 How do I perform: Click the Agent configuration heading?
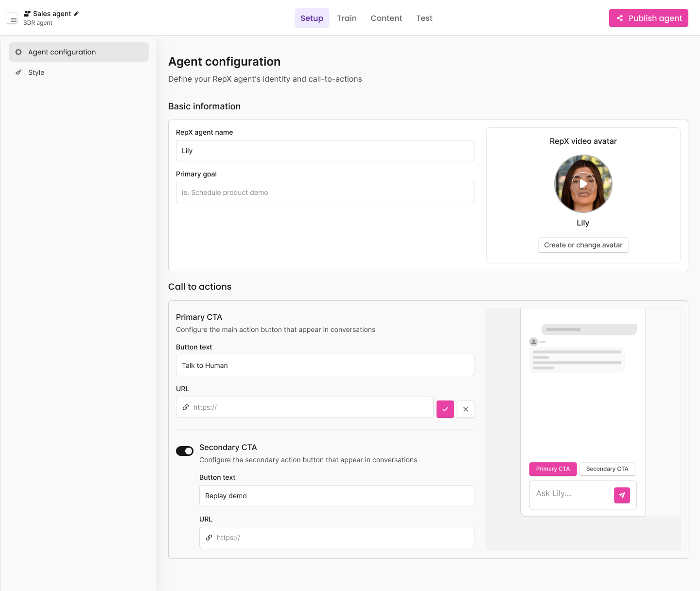point(225,62)
